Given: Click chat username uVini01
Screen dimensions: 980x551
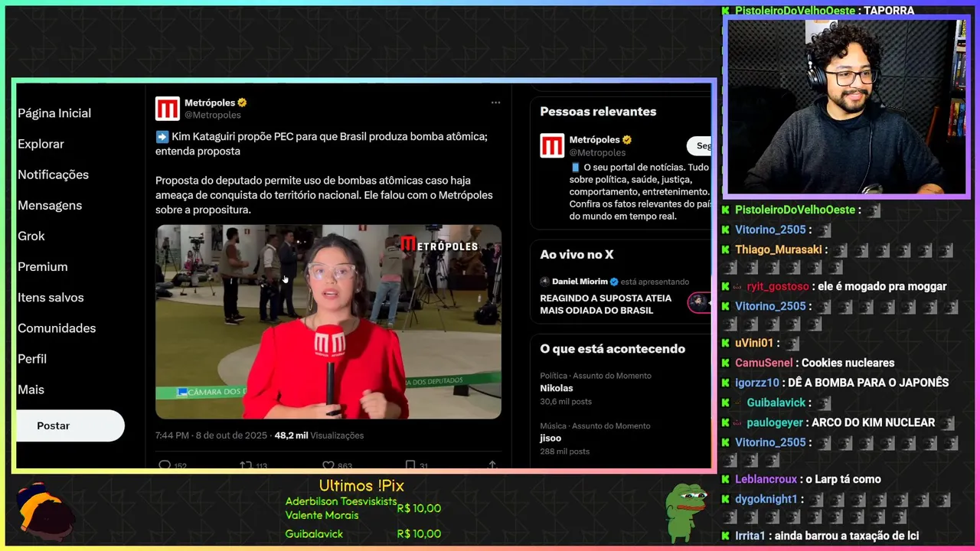Looking at the screenshot, I should point(754,343).
